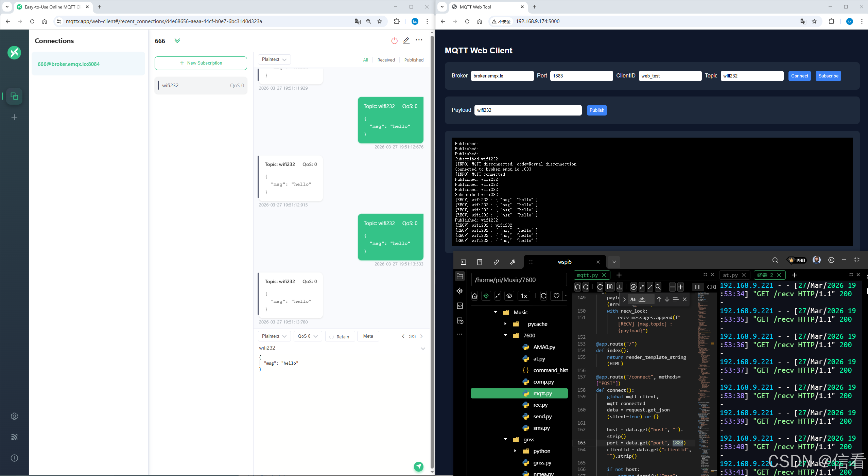Click the MQTTX disconnect power icon
This screenshot has height=476, width=868.
[x=394, y=41]
